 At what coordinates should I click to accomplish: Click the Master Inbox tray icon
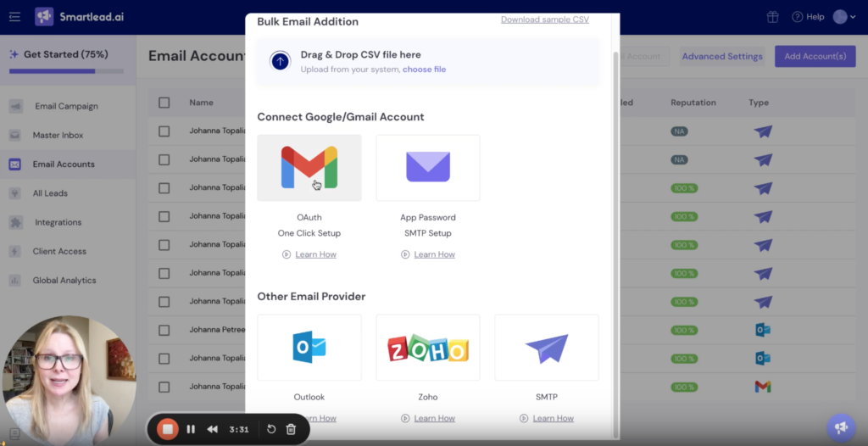pyautogui.click(x=15, y=135)
